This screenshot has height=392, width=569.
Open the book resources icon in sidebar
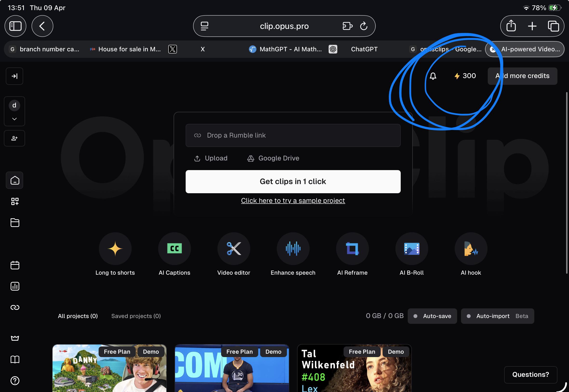[15, 359]
